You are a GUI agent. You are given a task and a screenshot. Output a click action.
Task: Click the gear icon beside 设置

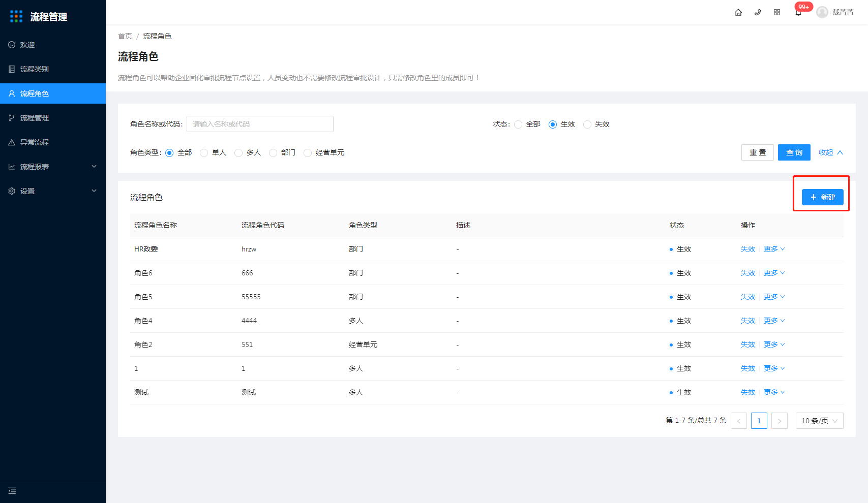click(x=12, y=191)
